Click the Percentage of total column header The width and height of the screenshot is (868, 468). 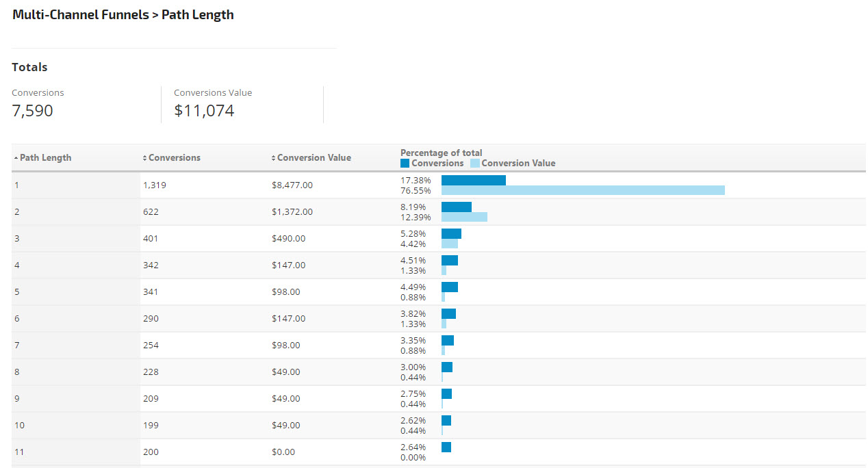[x=441, y=153]
